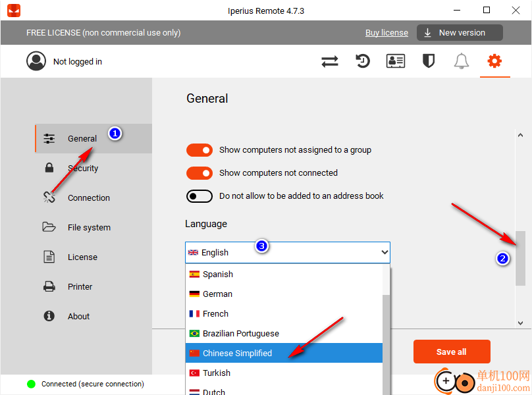Click the General sliders icon in sidebar
532x395 pixels.
click(49, 138)
